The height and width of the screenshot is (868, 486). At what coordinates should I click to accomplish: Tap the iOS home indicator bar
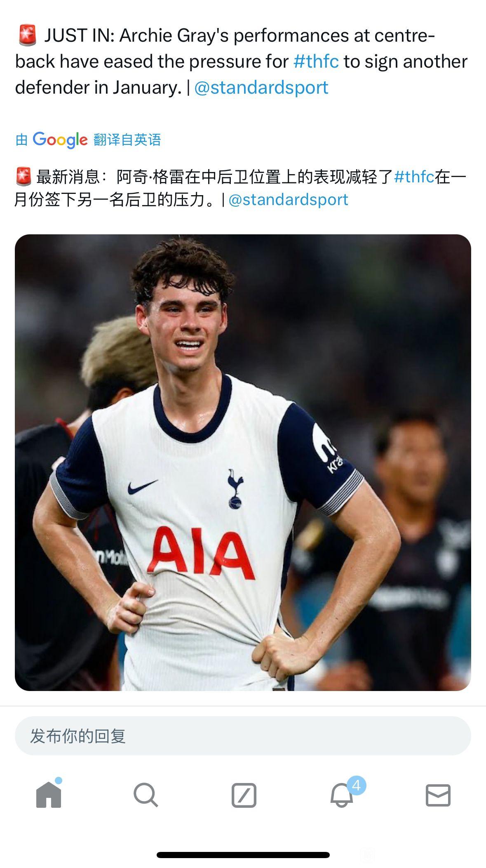243,855
